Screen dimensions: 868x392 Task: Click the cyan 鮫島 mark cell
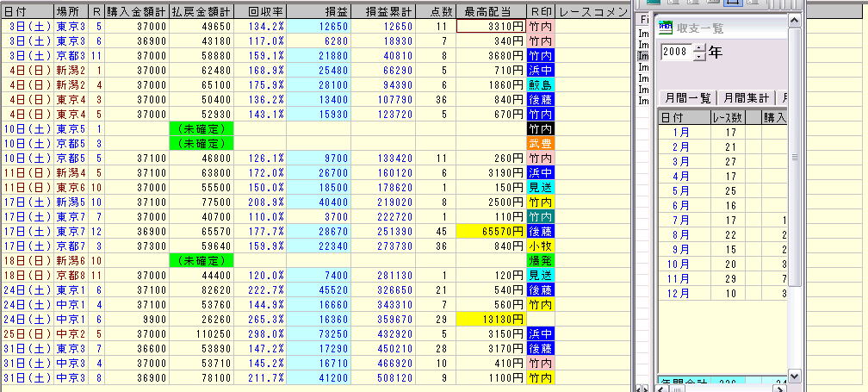click(x=540, y=84)
